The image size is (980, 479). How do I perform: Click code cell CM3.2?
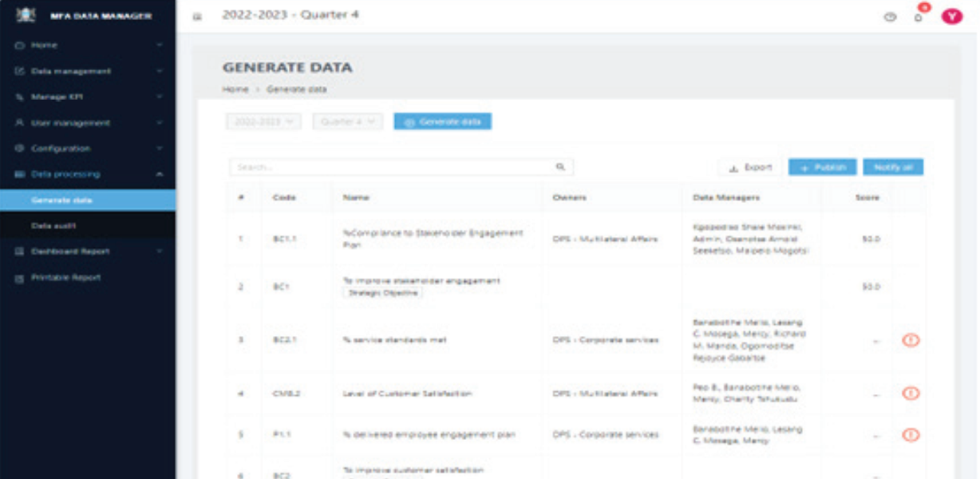[285, 394]
